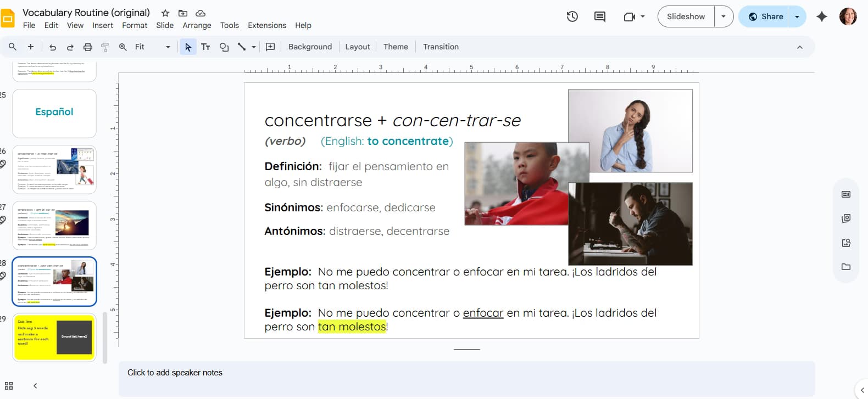Open the Edit menu
The width and height of the screenshot is (868, 399).
pos(51,25)
